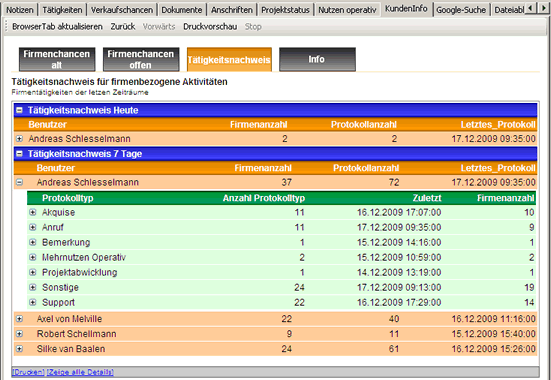Click the Info button

tap(317, 59)
